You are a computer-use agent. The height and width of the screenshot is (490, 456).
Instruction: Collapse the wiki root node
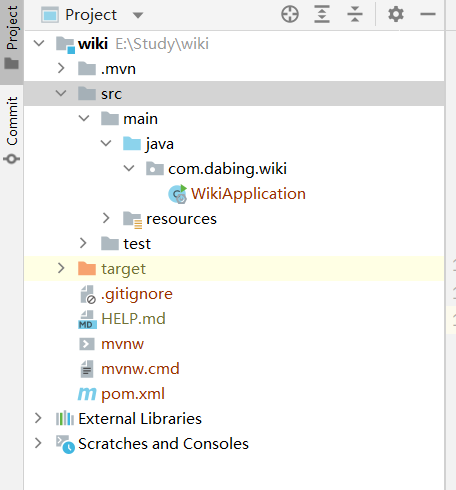[39, 43]
